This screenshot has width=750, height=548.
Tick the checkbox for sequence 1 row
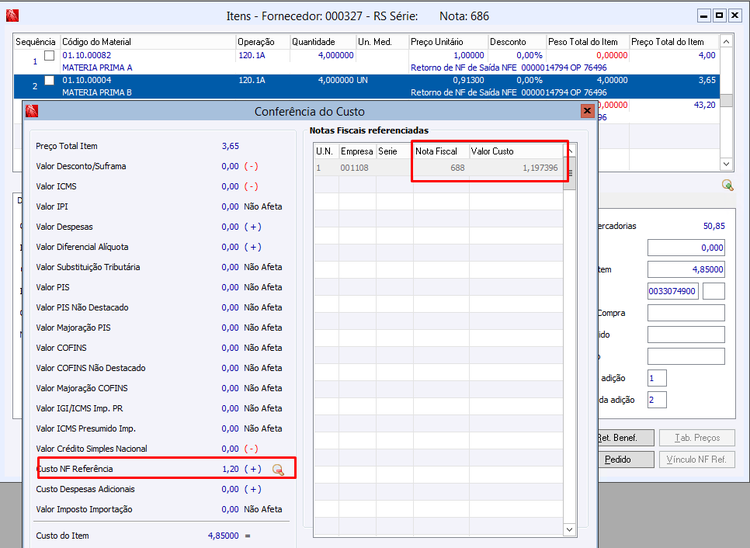coord(49,56)
